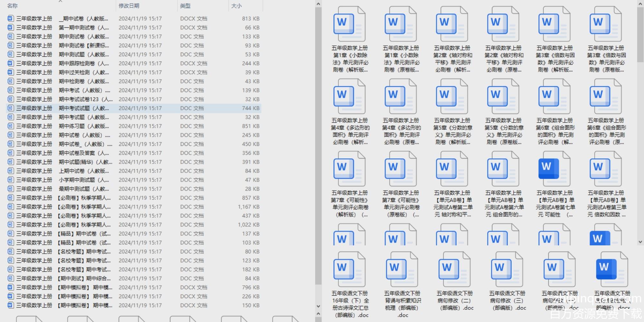Click the sort arrow above the 名称 column
The image size is (644, 322).
[x=60, y=2]
